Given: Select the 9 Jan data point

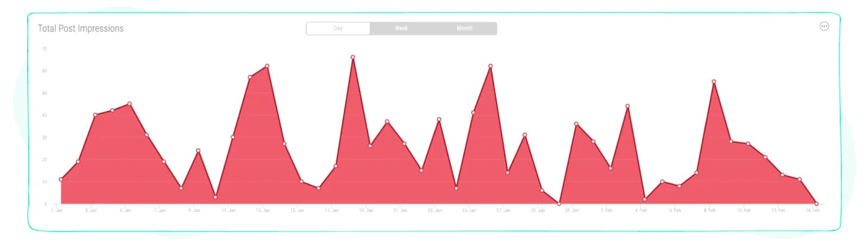Looking at the screenshot, I should click(x=198, y=150).
